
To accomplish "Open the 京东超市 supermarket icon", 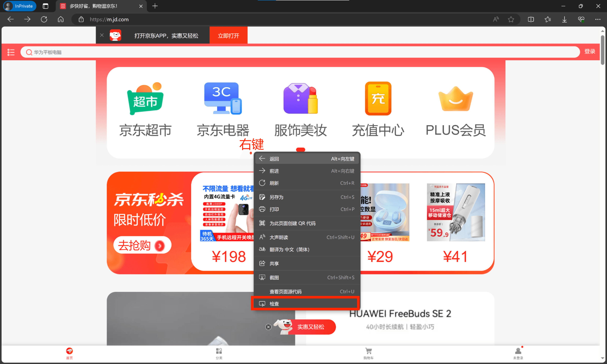I will (145, 99).
